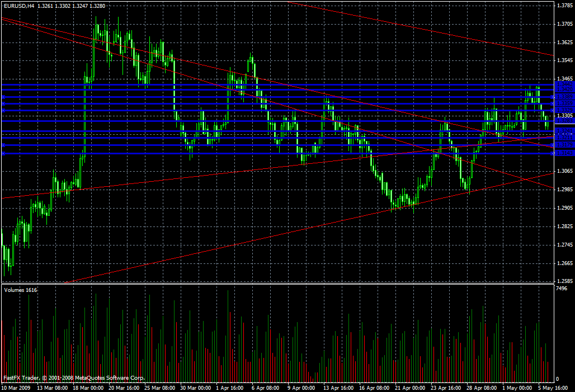Click the 1.3465 price scale value
The image size is (575, 392).
coord(565,79)
